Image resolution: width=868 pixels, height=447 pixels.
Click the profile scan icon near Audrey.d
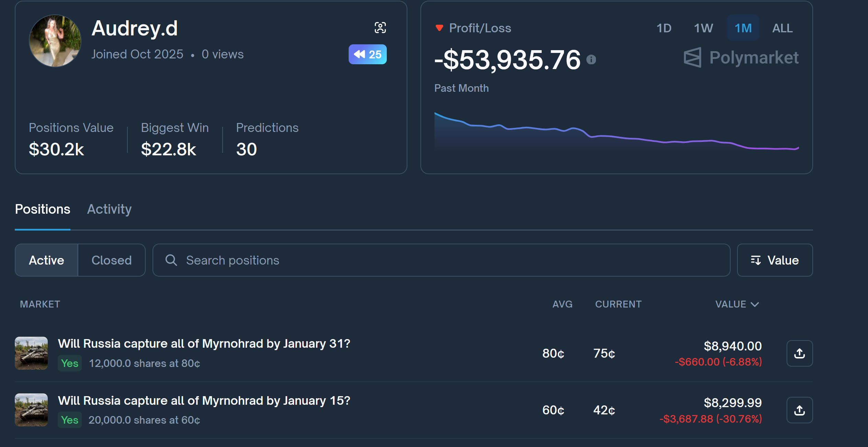[380, 27]
